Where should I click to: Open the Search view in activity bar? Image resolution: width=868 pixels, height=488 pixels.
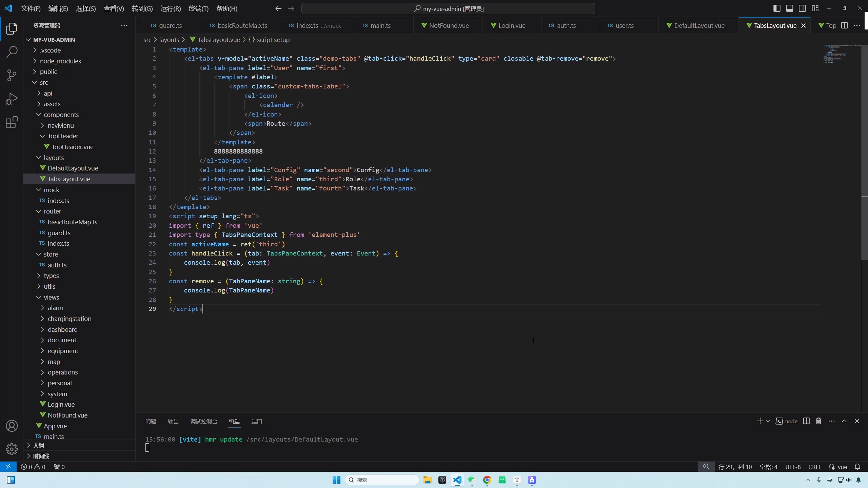[x=12, y=52]
